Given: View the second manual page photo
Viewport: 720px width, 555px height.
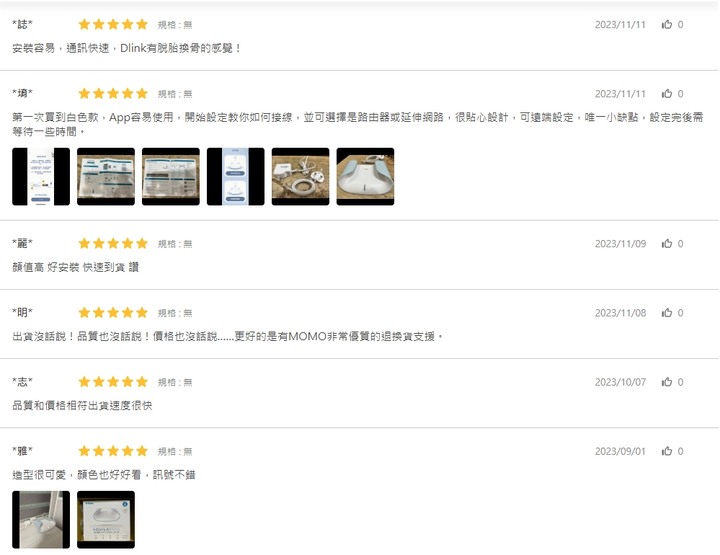Looking at the screenshot, I should pos(171,176).
